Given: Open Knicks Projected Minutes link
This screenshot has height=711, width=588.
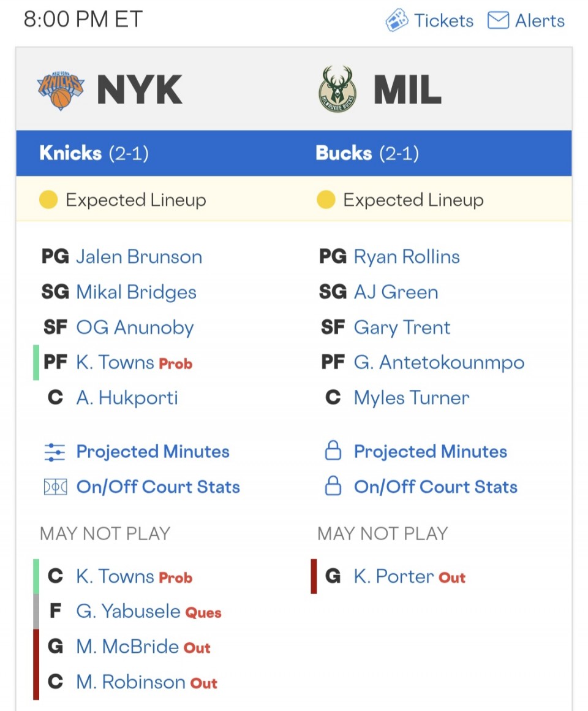Looking at the screenshot, I should (153, 452).
